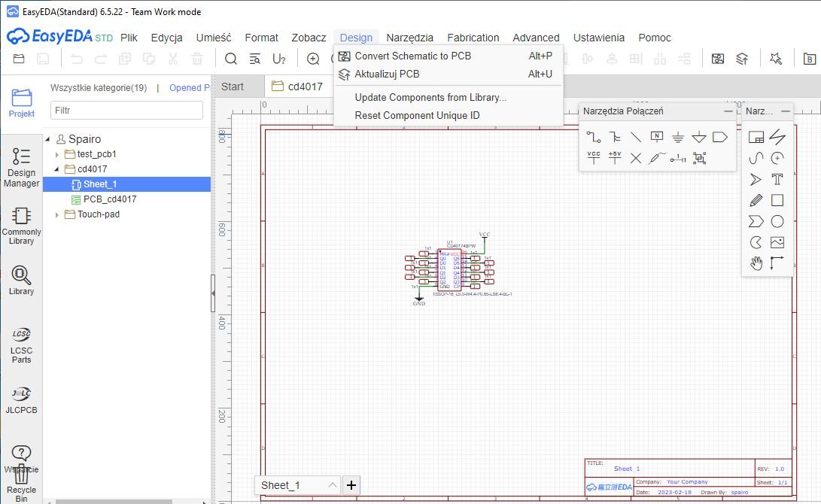821x504 pixels.
Task: Choose the Net Label tool
Action: pyautogui.click(x=657, y=137)
